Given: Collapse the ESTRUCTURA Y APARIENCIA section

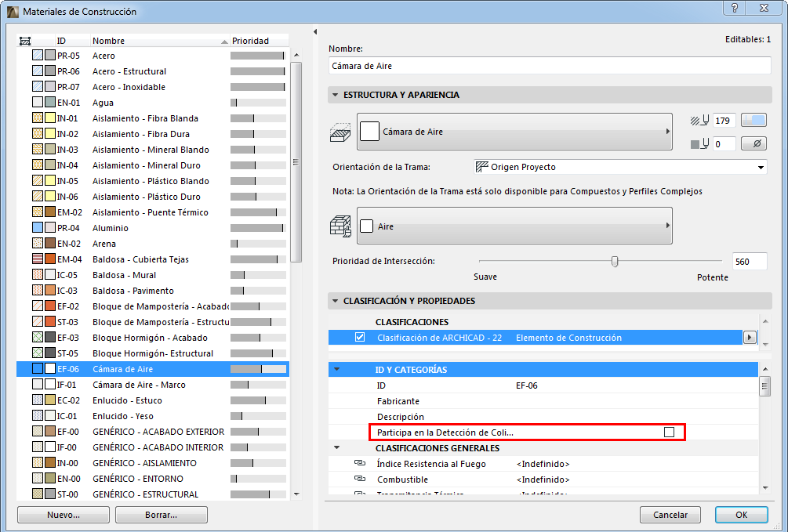Looking at the screenshot, I should pos(335,95).
